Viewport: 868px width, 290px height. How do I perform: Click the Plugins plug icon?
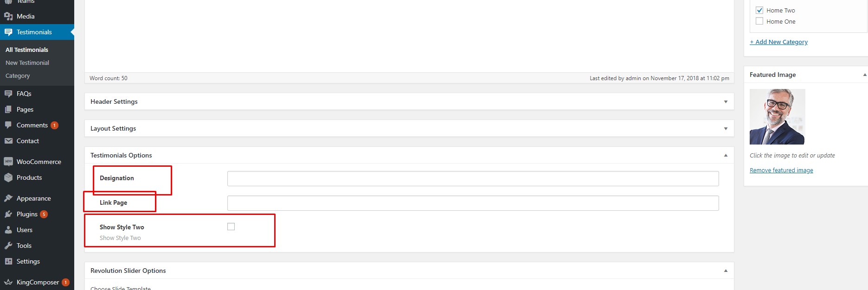[8, 214]
